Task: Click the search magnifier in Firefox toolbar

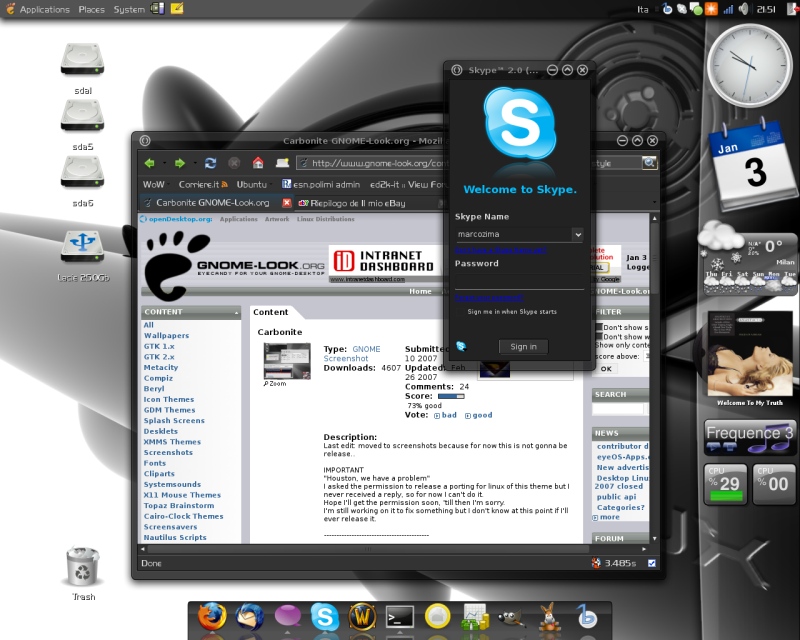Action: point(649,163)
